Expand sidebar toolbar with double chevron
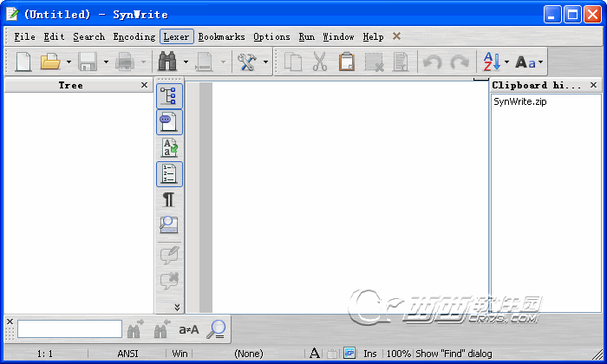The width and height of the screenshot is (607, 364). click(x=177, y=307)
